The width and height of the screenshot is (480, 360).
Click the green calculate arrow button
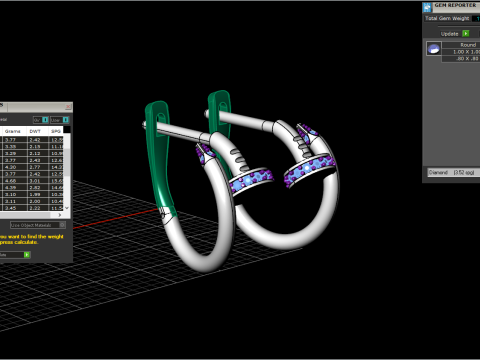[26, 255]
